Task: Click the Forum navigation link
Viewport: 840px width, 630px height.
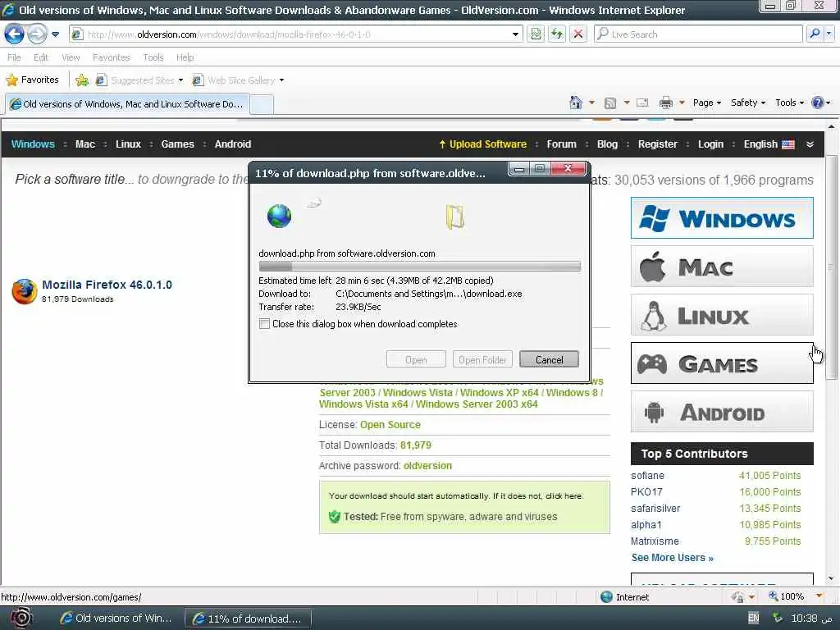Action: click(x=561, y=144)
